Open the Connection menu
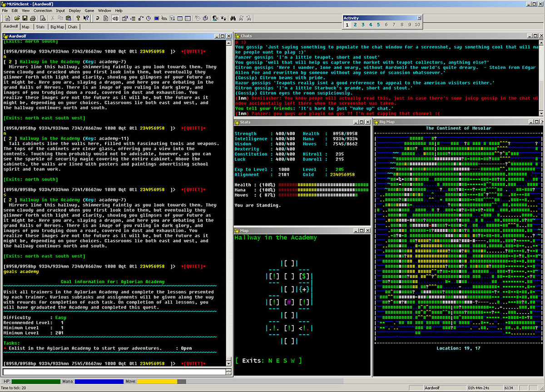 (43, 10)
